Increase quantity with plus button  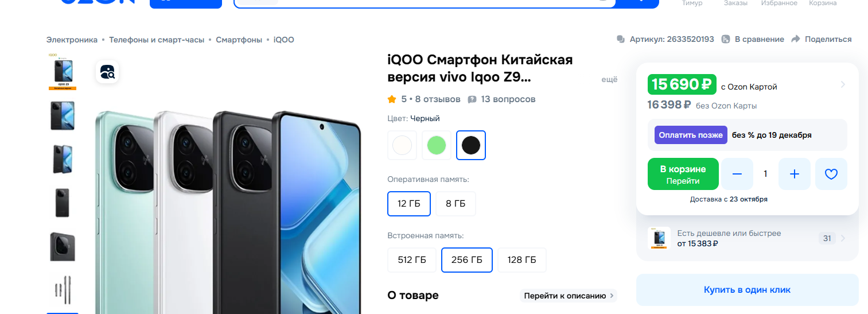point(795,174)
